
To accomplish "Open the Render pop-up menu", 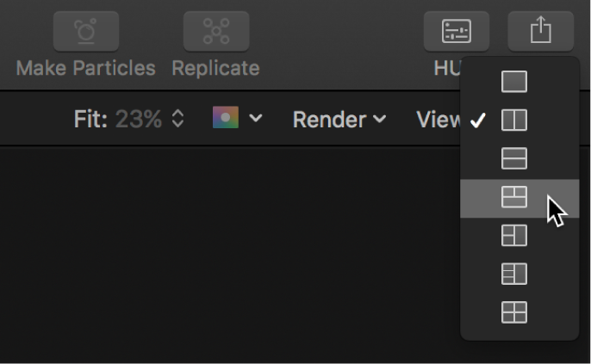I will pyautogui.click(x=339, y=120).
